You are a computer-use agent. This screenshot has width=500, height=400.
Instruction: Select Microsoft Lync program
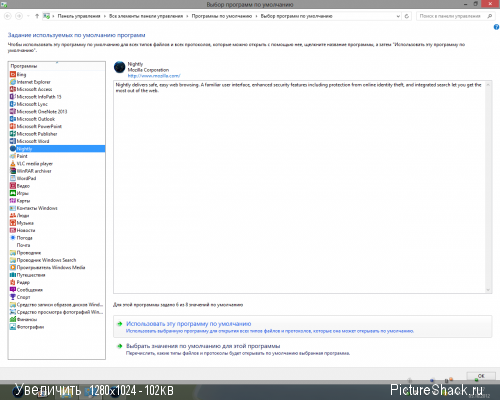click(29, 104)
